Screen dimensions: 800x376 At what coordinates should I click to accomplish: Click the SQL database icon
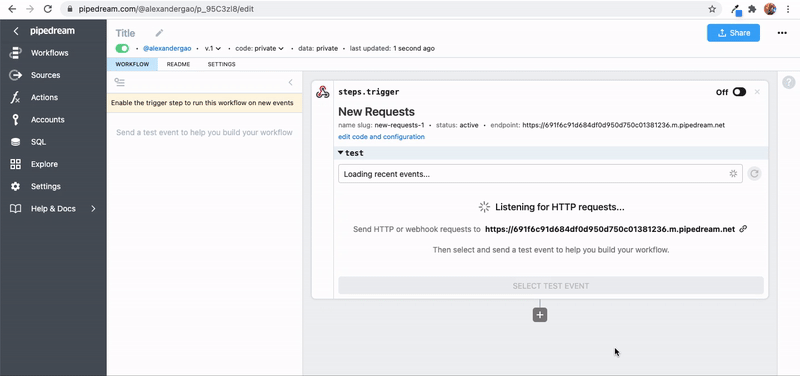[x=16, y=142]
